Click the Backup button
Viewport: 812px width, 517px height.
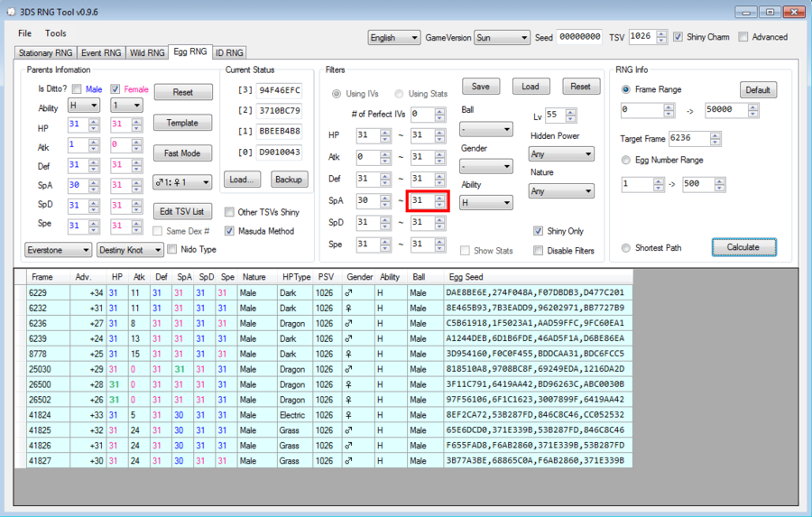coord(289,180)
